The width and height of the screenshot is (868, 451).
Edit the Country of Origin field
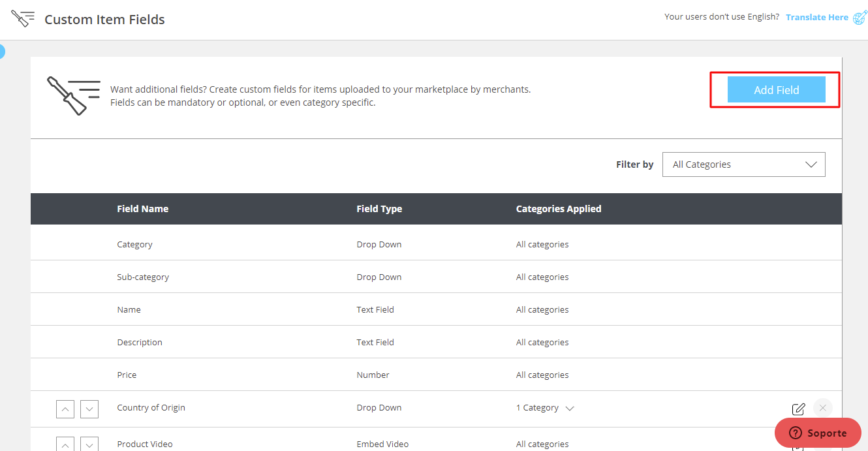pyautogui.click(x=798, y=409)
